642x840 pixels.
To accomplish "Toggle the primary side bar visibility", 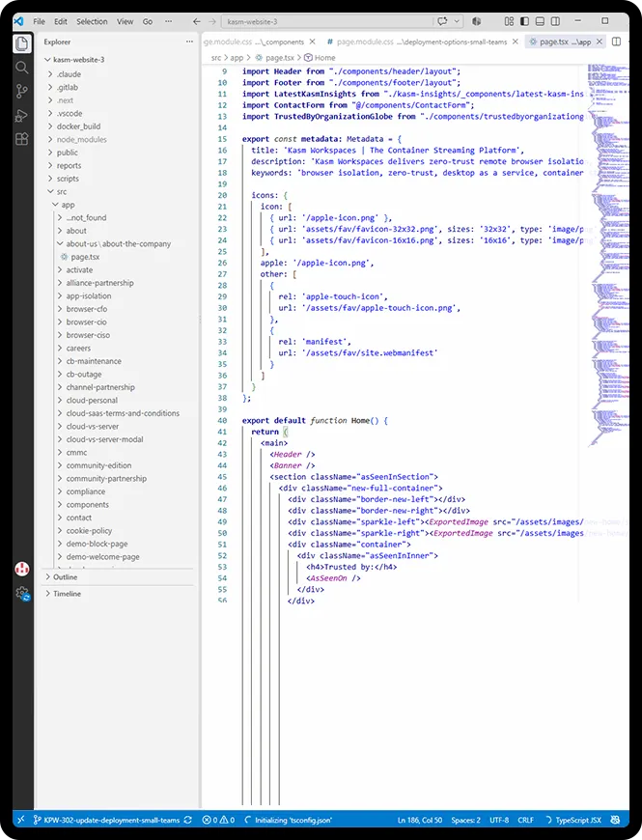I will click(525, 21).
